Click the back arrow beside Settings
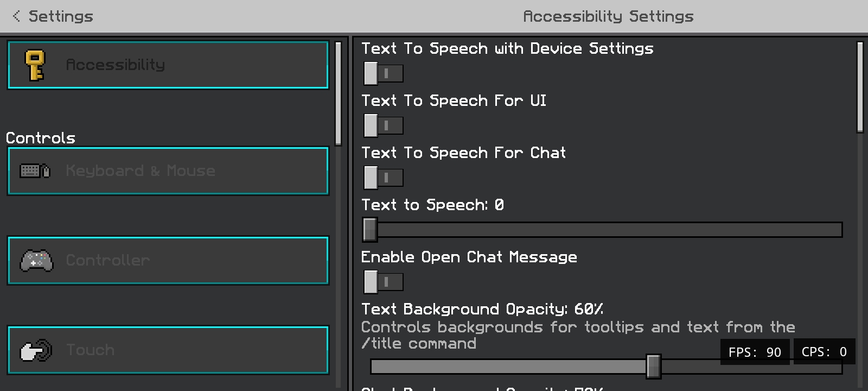The height and width of the screenshot is (391, 868). coord(16,16)
